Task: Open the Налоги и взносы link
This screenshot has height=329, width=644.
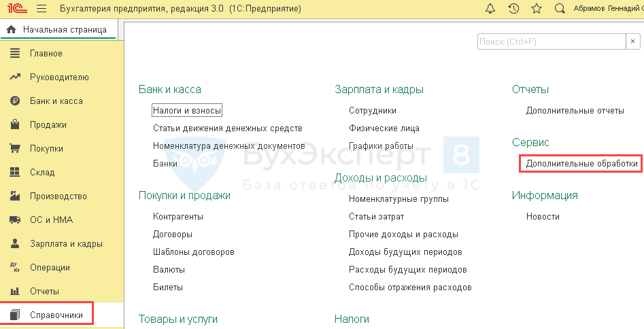Action: click(x=187, y=110)
